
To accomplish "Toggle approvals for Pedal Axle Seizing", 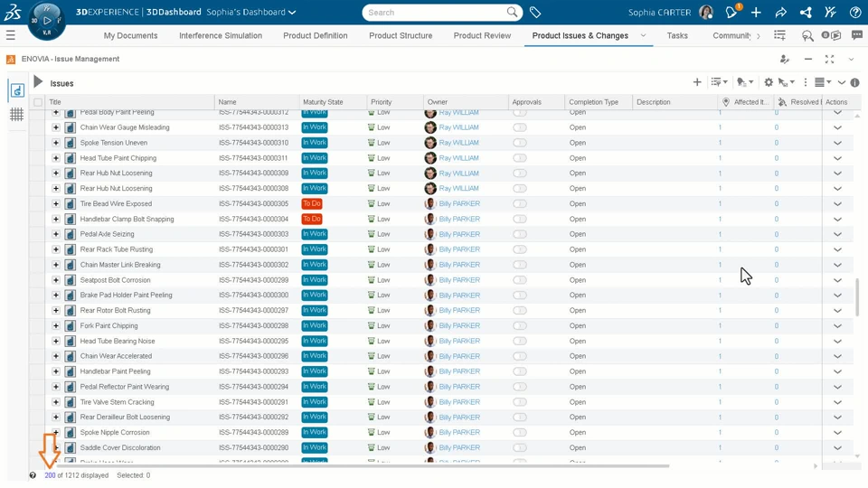I will click(520, 234).
